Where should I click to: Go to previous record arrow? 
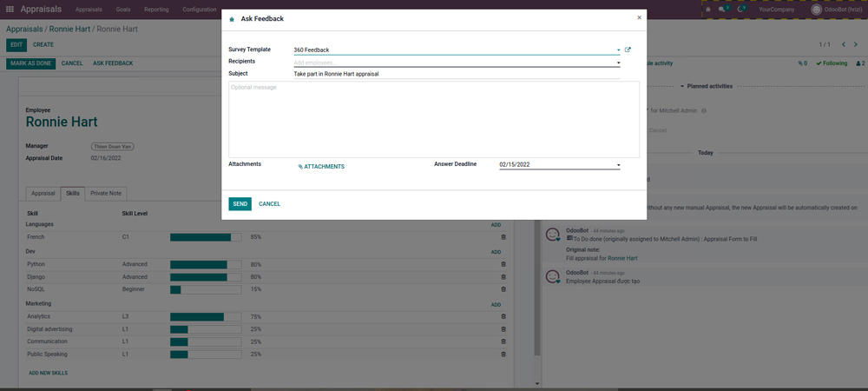(844, 44)
